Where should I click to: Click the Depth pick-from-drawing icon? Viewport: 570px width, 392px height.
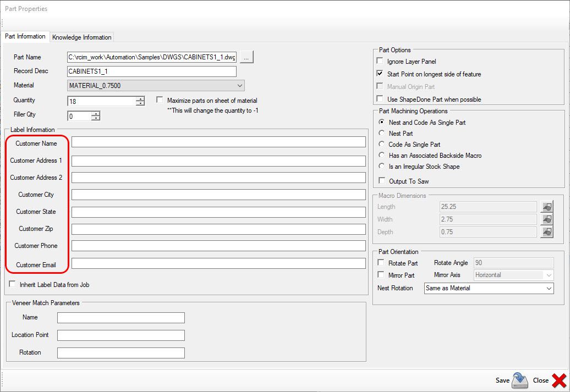(546, 232)
